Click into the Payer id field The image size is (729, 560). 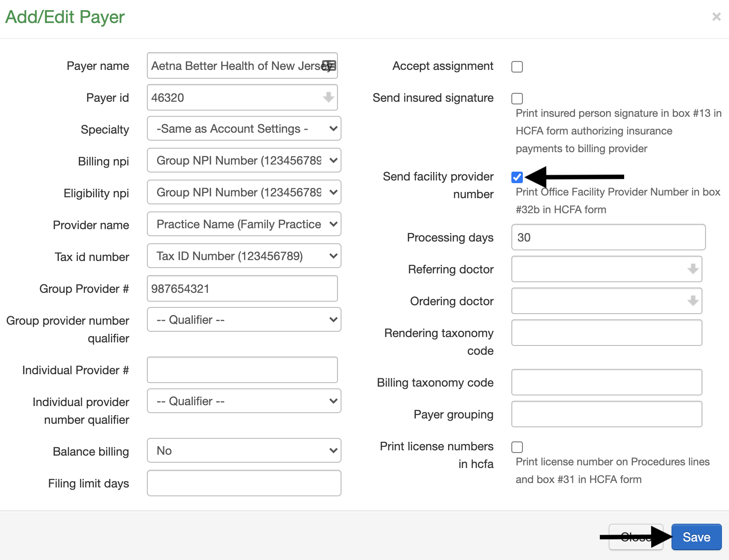coord(242,97)
